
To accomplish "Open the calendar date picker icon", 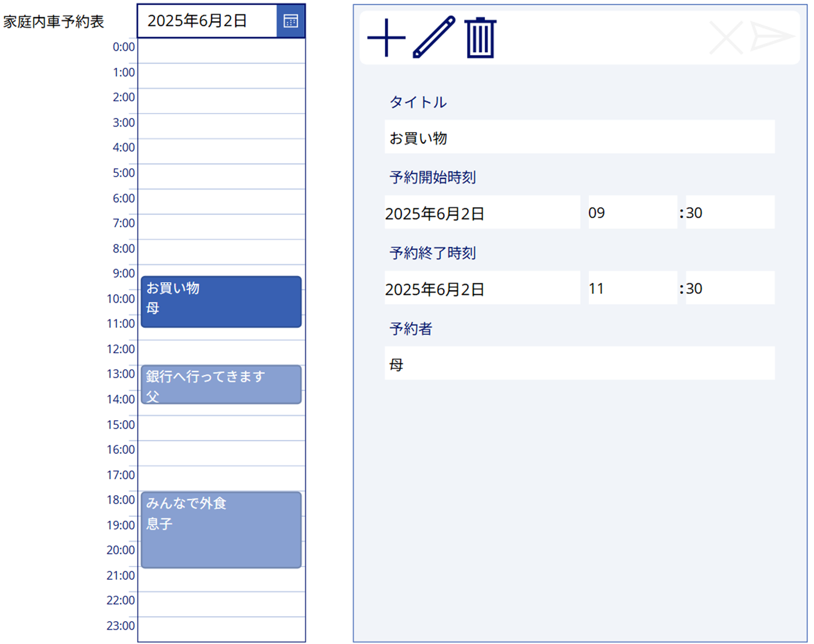I will point(291,21).
